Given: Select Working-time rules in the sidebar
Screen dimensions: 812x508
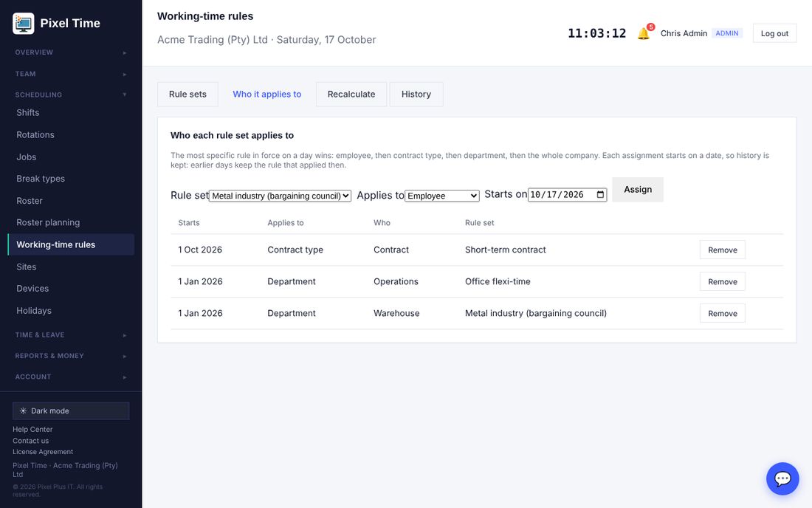Looking at the screenshot, I should [71, 244].
